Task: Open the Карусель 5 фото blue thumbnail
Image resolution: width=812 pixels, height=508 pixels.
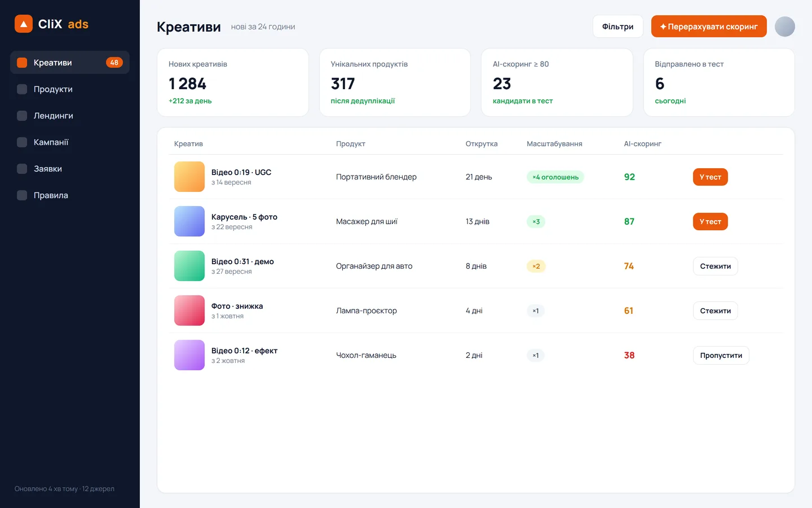Action: pyautogui.click(x=189, y=221)
